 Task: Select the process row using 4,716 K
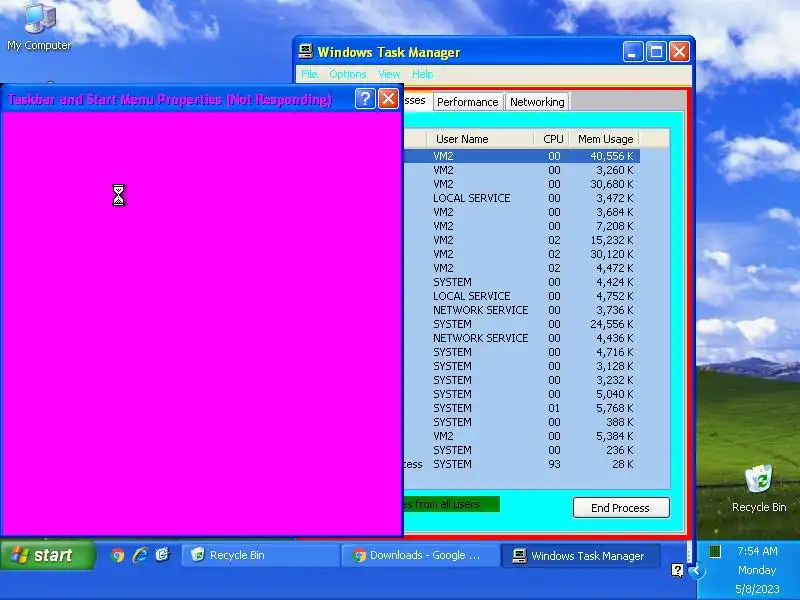[521, 352]
